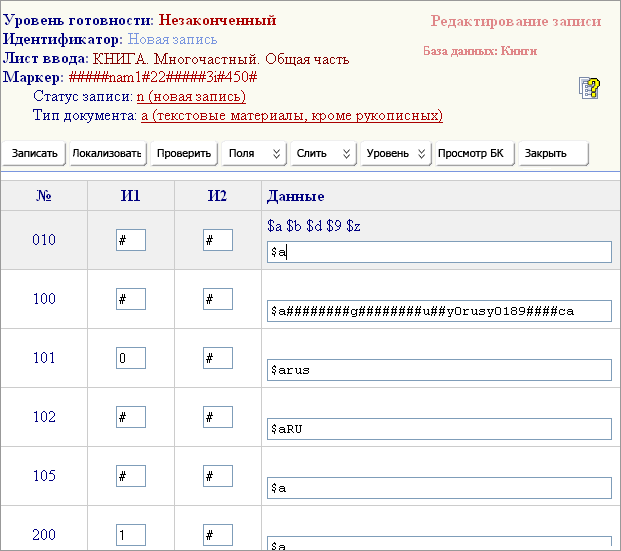621x551 pixels.
Task: Select the И2 indicator box of row 102
Action: coord(218,417)
